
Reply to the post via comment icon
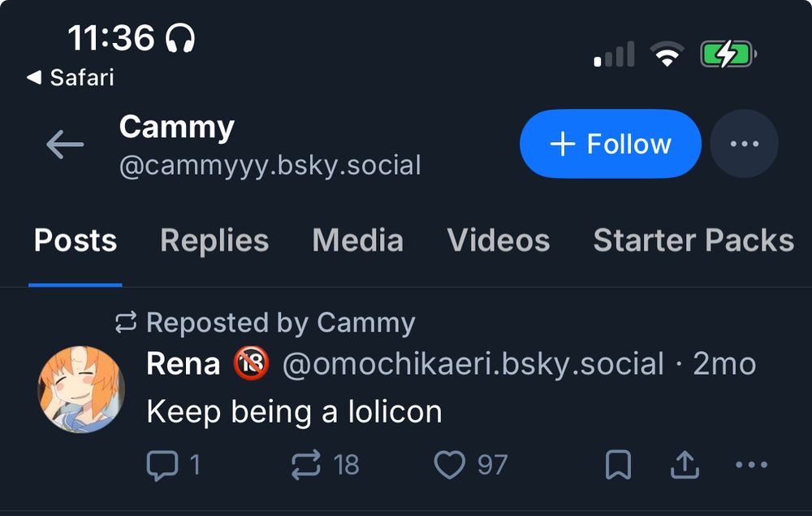(162, 465)
